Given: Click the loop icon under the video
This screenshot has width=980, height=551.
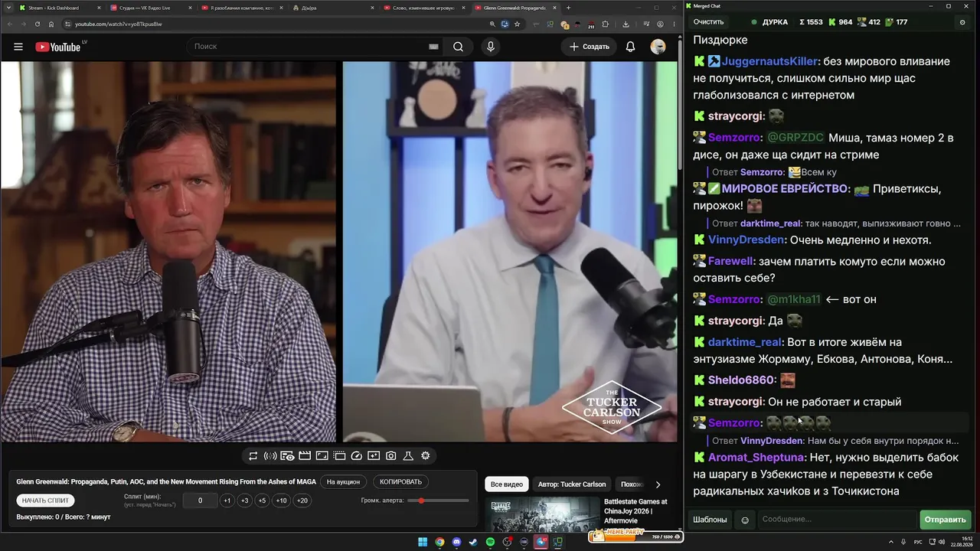Looking at the screenshot, I should [x=253, y=456].
